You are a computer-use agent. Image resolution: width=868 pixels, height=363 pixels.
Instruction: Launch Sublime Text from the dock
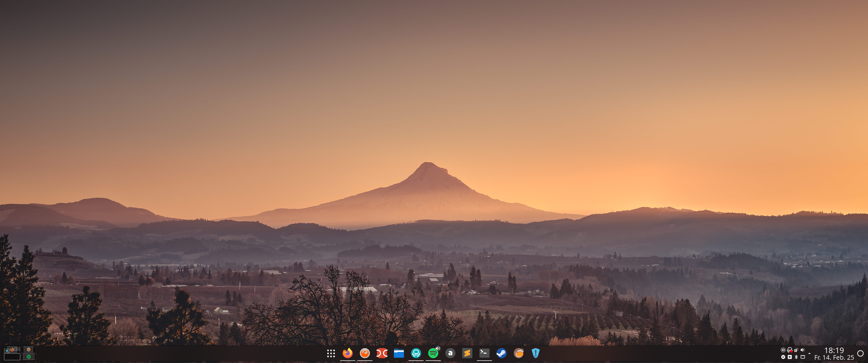[x=467, y=353]
